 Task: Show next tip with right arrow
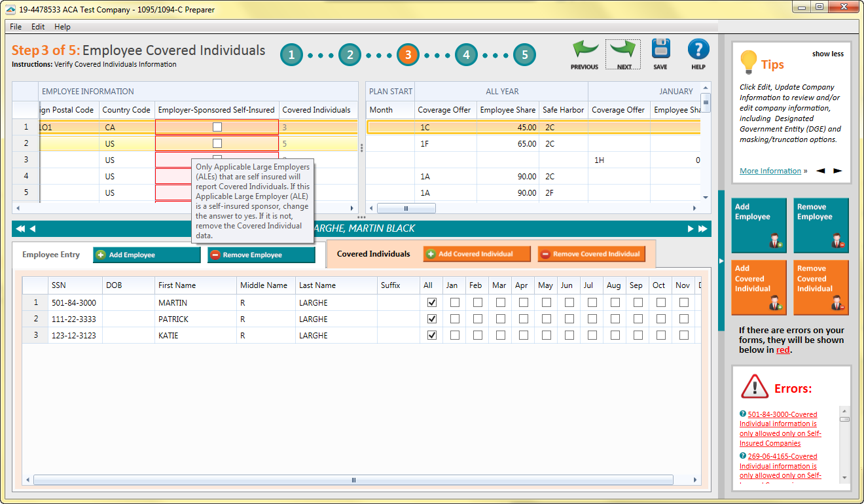pyautogui.click(x=837, y=171)
